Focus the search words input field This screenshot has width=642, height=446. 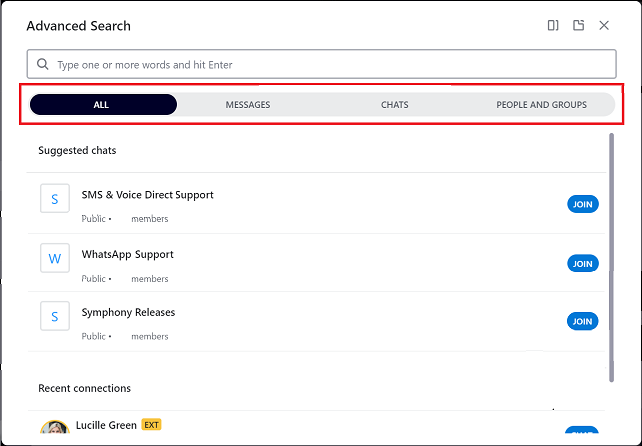(x=321, y=64)
